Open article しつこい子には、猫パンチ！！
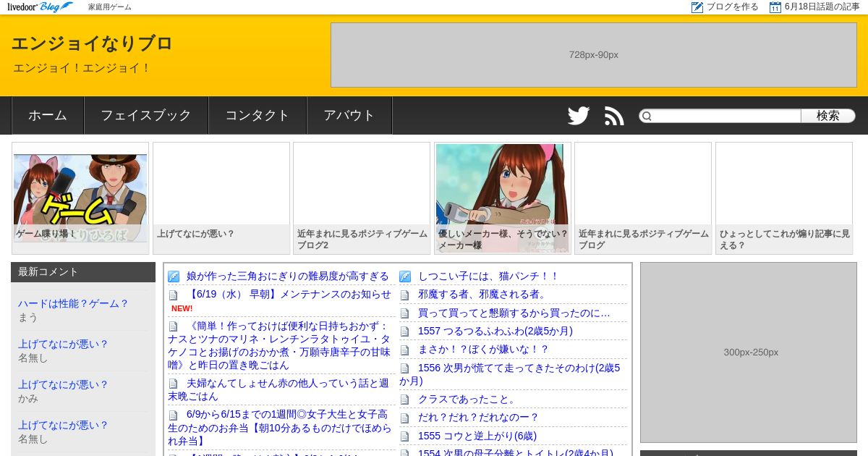This screenshot has width=868, height=456. [488, 276]
